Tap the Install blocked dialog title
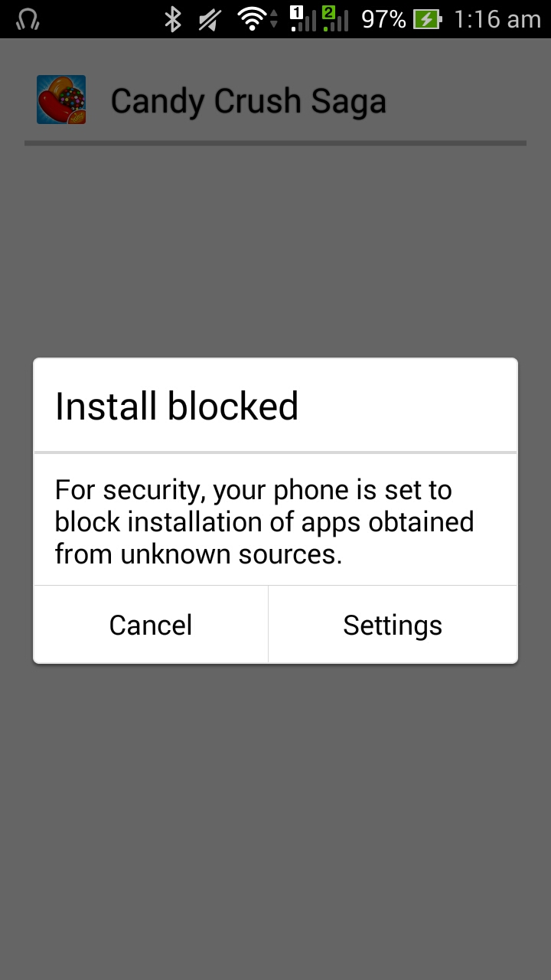 click(177, 406)
